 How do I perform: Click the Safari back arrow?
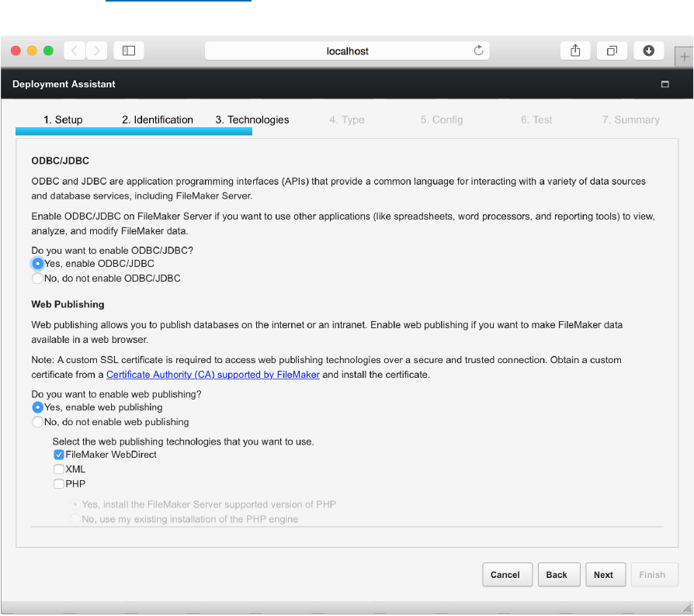coord(75,51)
